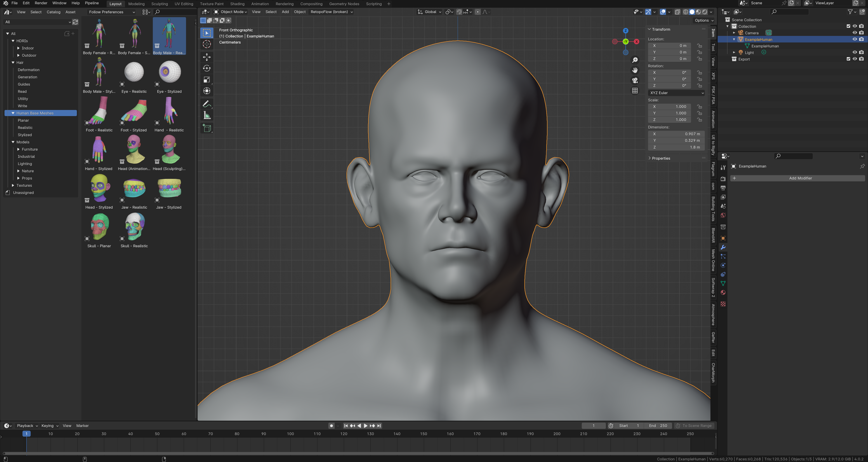
Task: Open the Render properties tab icon
Action: point(723,179)
